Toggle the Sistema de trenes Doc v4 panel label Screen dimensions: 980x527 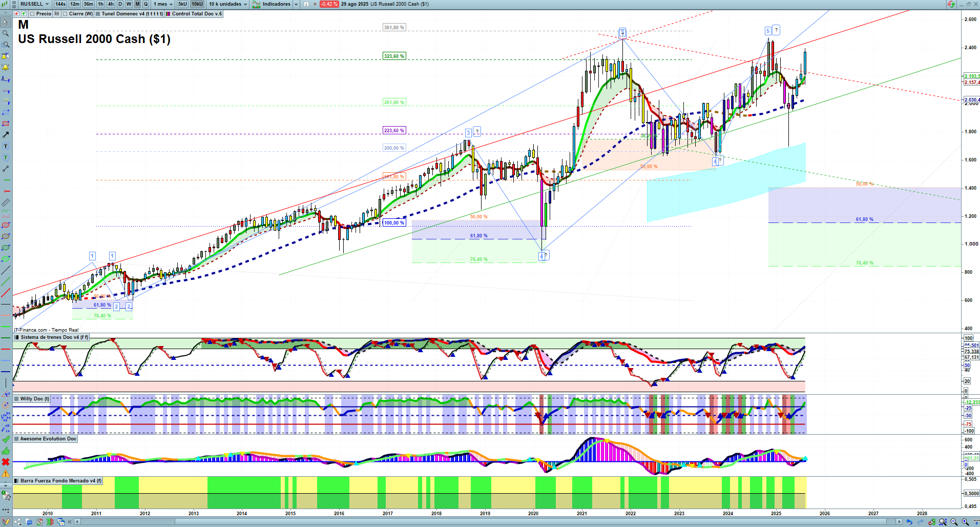(x=52, y=337)
